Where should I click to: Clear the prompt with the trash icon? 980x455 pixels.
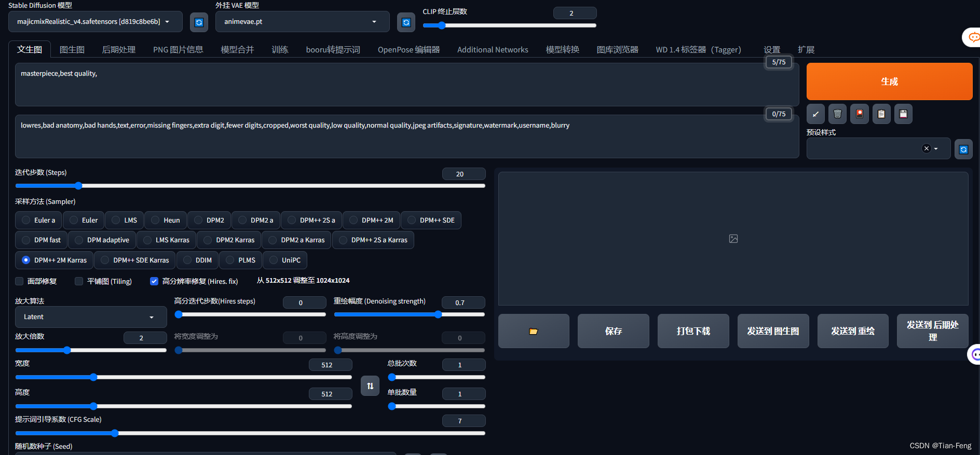(x=837, y=114)
